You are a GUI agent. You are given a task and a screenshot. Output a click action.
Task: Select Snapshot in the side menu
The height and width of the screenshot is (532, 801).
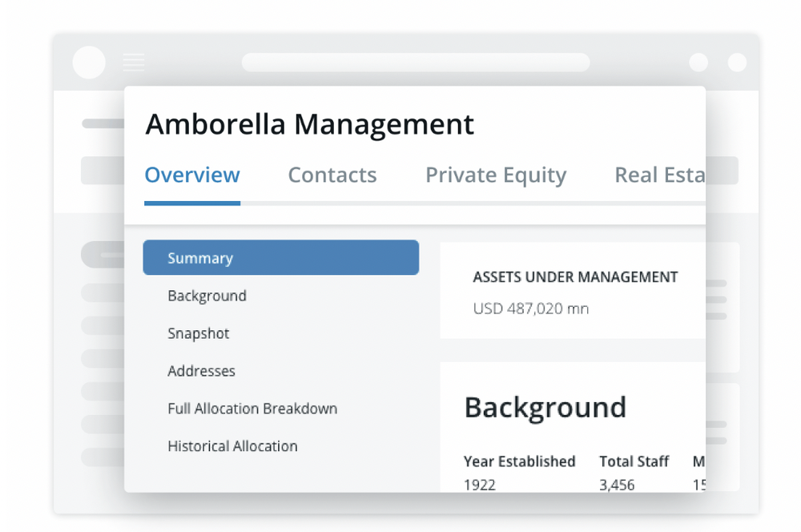tap(198, 333)
